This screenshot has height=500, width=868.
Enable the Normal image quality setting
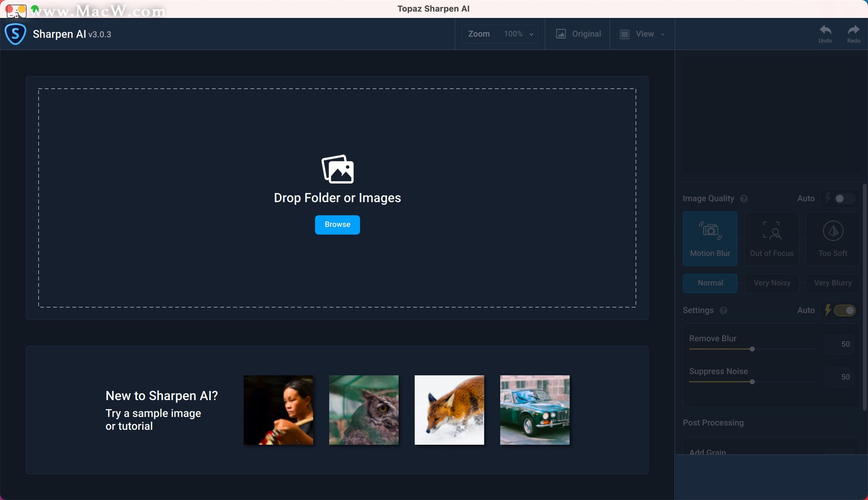[711, 283]
